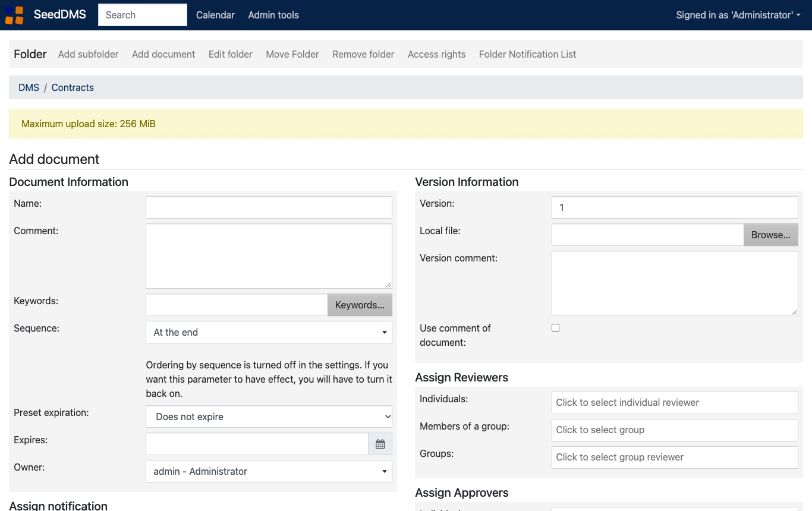Open Access rights for the folder

pyautogui.click(x=437, y=54)
